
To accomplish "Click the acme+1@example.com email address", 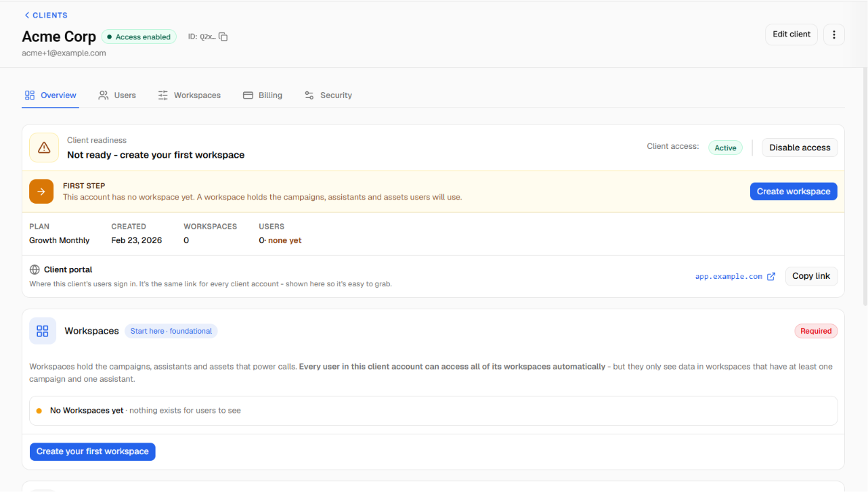I will pos(64,53).
